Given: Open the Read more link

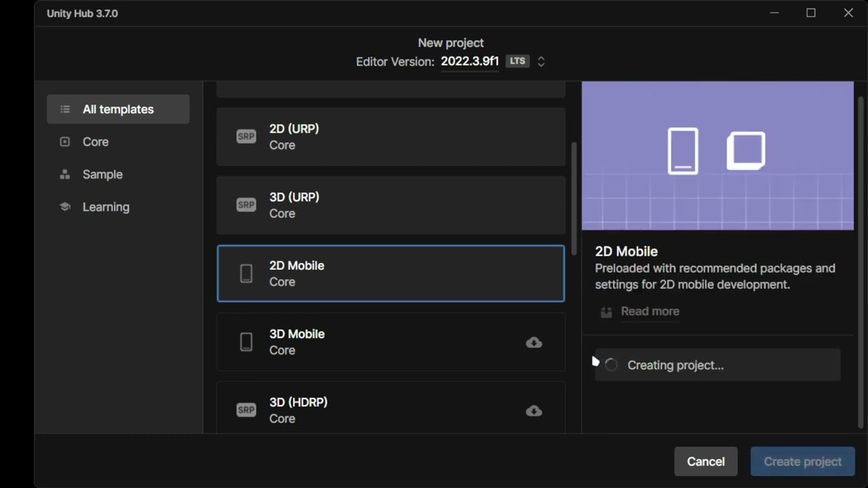Looking at the screenshot, I should coord(650,311).
